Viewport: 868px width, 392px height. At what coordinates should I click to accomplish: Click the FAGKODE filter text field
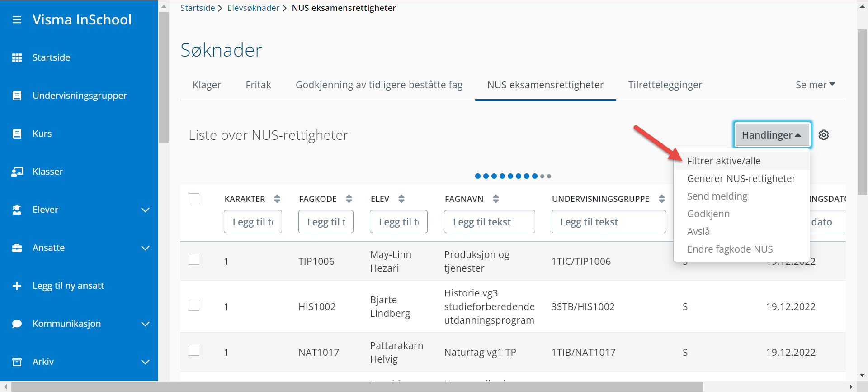[325, 222]
